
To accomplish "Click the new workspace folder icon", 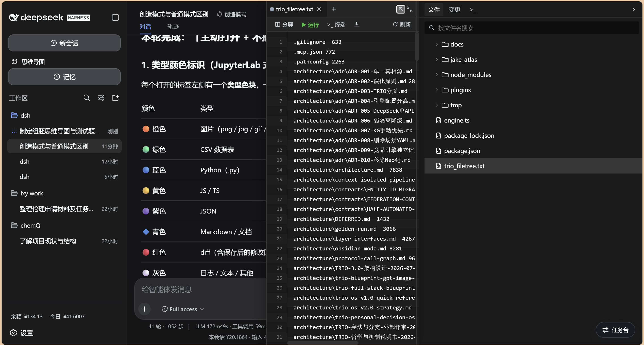I will coord(115,98).
